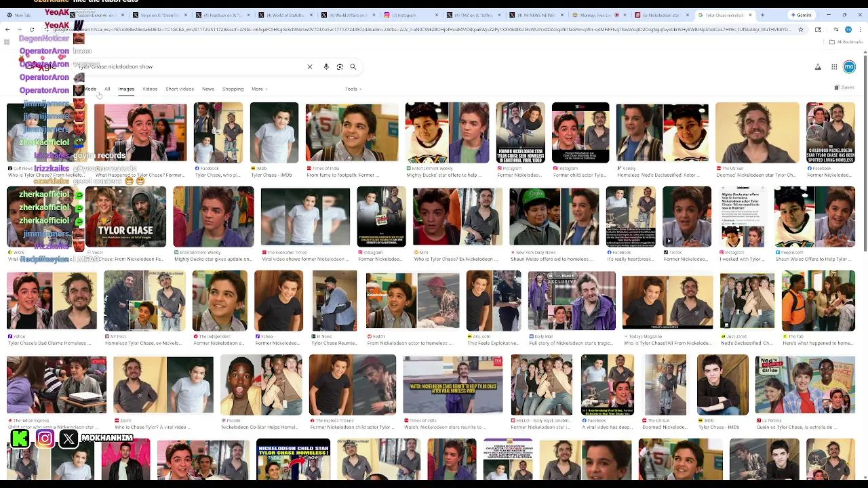Switch to the TMZ on X tab

(475, 15)
